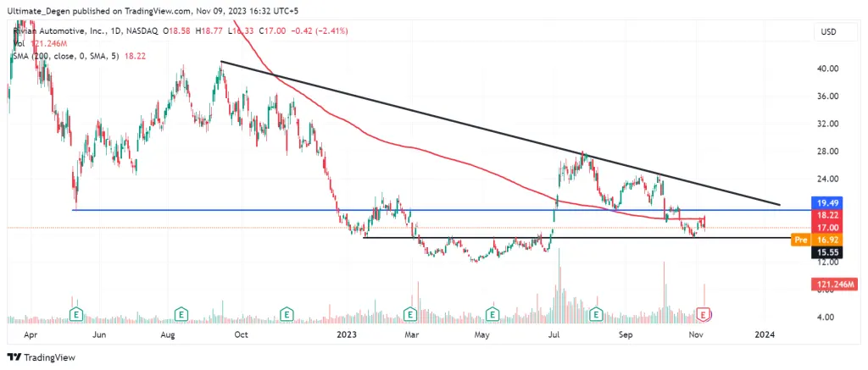Click the orange Pre 16.92 pre-market label

click(x=815, y=240)
